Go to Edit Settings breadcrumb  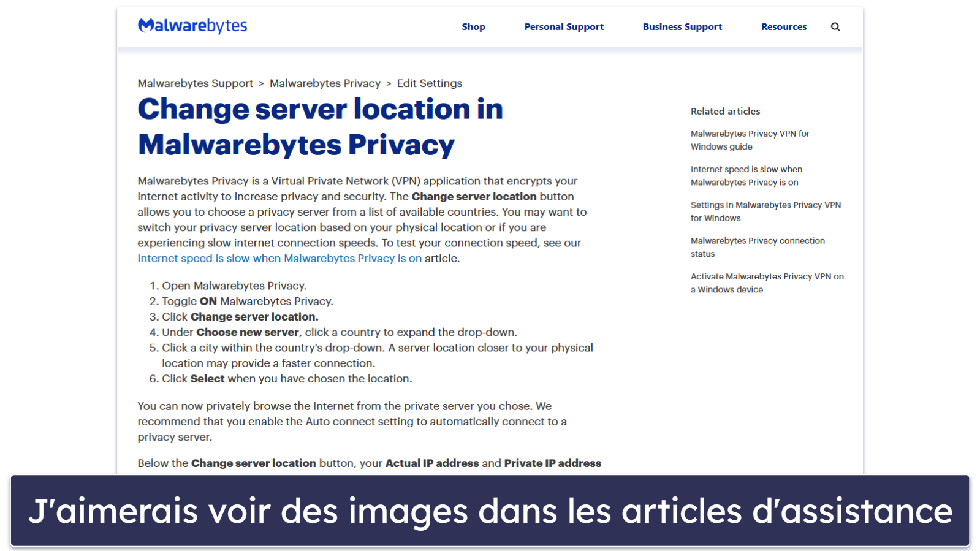pos(430,83)
